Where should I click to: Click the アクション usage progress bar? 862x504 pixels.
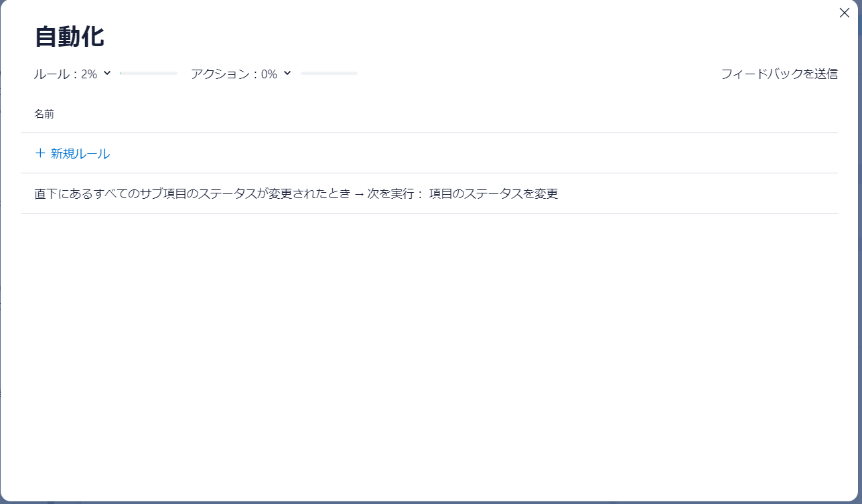click(329, 73)
